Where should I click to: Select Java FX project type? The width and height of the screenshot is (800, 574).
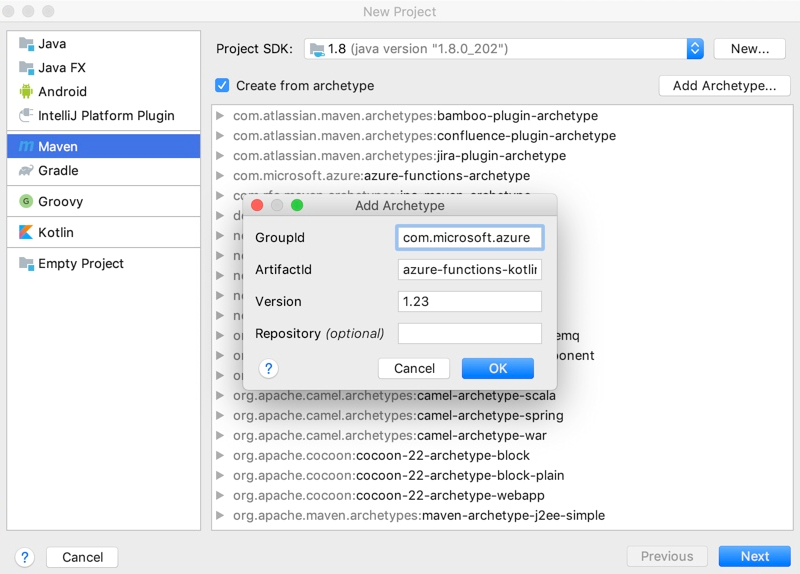(x=104, y=68)
